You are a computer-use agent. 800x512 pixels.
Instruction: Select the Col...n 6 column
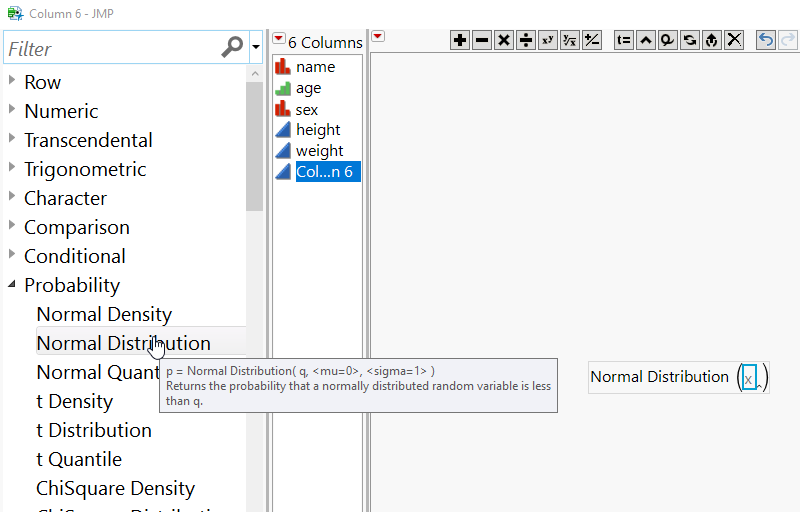(328, 171)
